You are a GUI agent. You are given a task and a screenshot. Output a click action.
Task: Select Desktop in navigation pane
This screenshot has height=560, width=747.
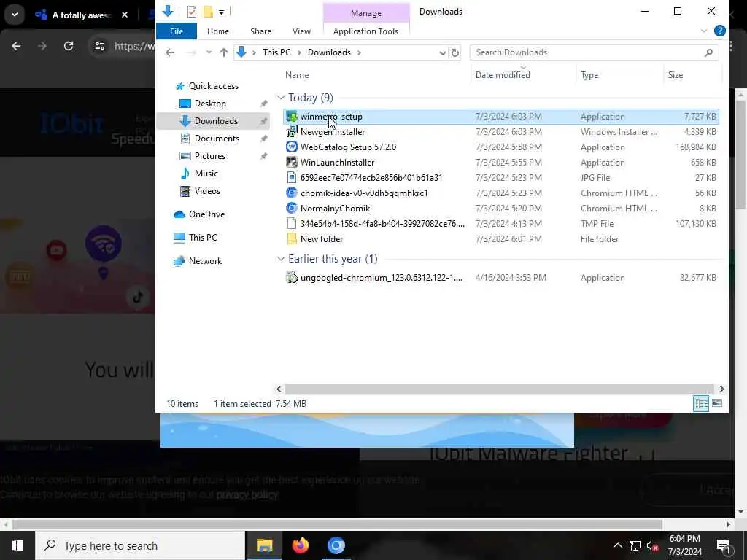[x=210, y=104]
